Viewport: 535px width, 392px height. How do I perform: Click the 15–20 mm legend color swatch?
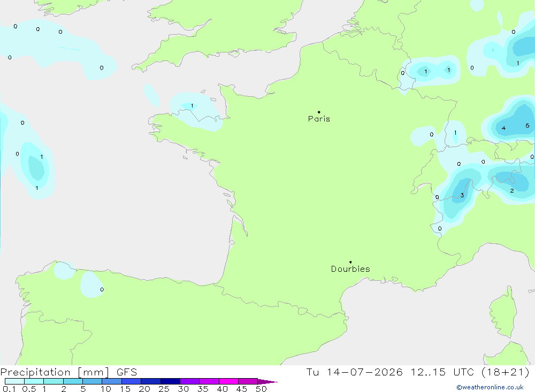tap(132, 381)
